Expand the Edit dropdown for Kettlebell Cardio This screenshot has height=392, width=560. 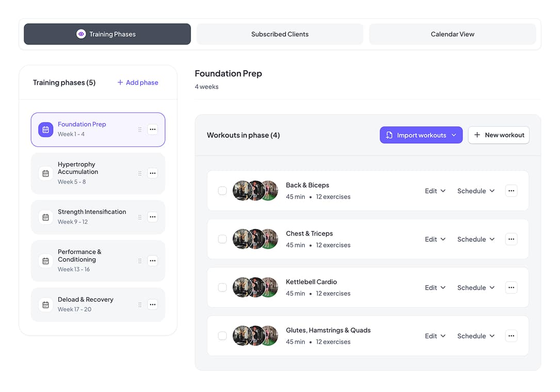[435, 287]
